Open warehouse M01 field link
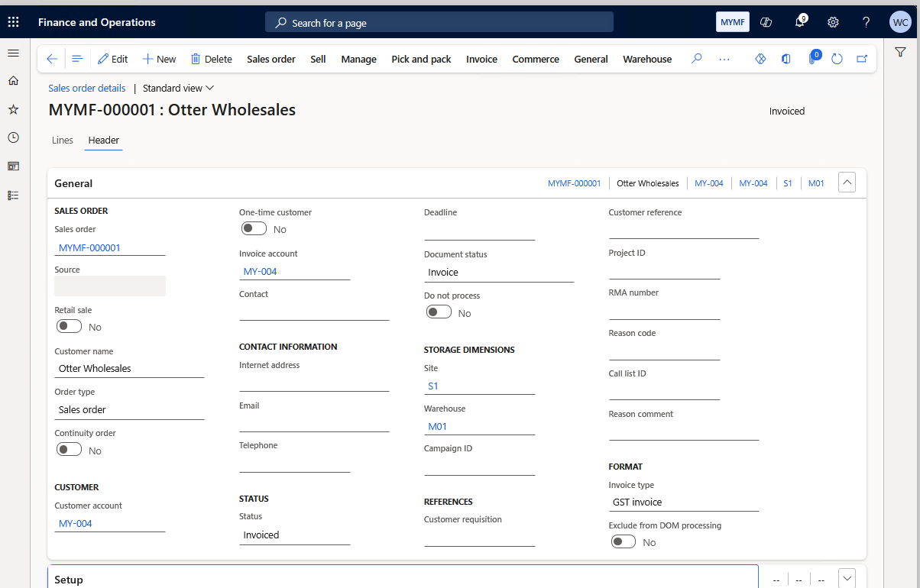920x588 pixels. [438, 427]
